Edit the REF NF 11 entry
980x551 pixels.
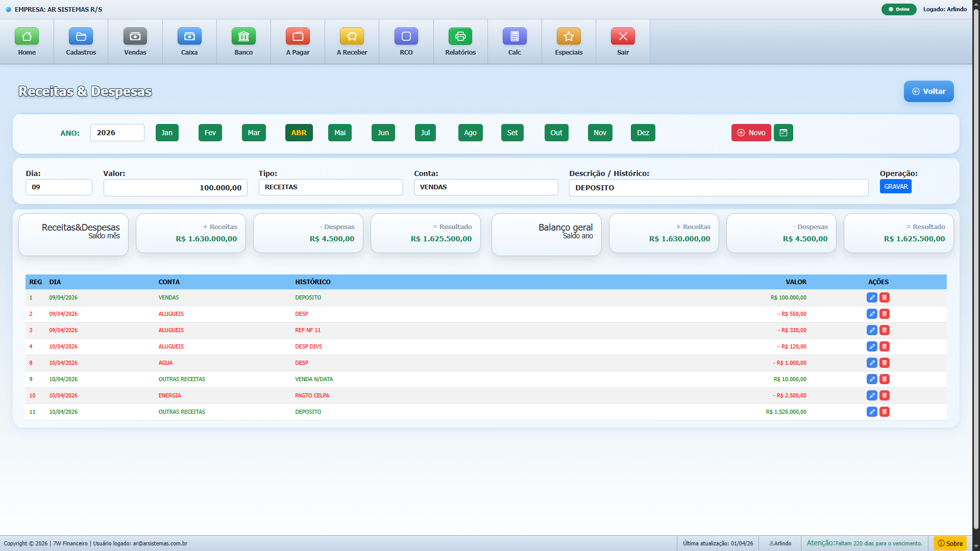(x=872, y=330)
